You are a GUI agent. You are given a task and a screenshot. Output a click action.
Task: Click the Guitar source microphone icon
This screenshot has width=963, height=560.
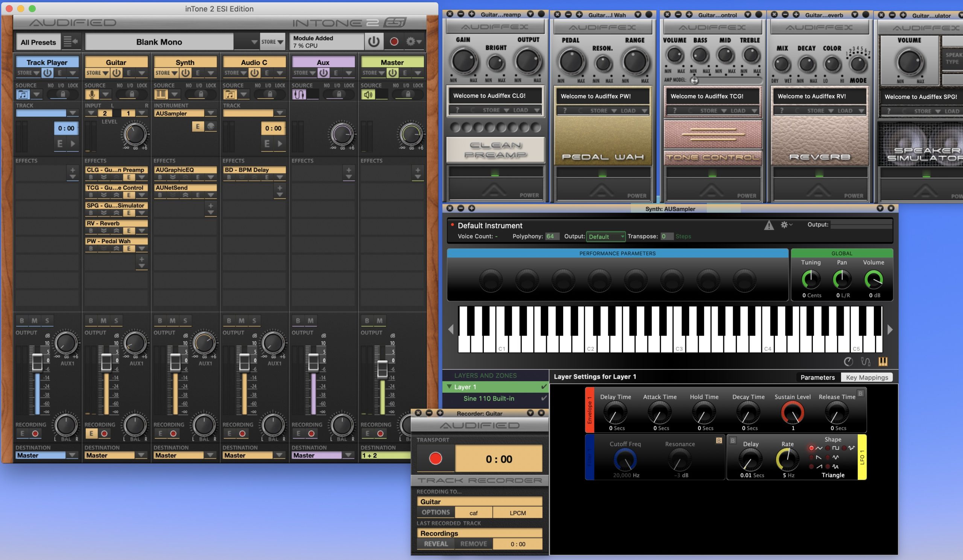pyautogui.click(x=92, y=94)
